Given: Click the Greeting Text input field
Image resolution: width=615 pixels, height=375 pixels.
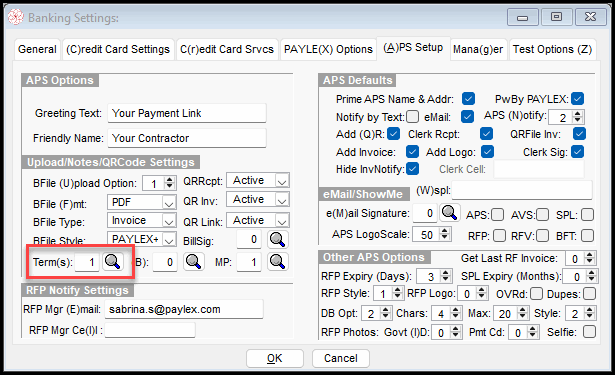Looking at the screenshot, I should pos(187,113).
